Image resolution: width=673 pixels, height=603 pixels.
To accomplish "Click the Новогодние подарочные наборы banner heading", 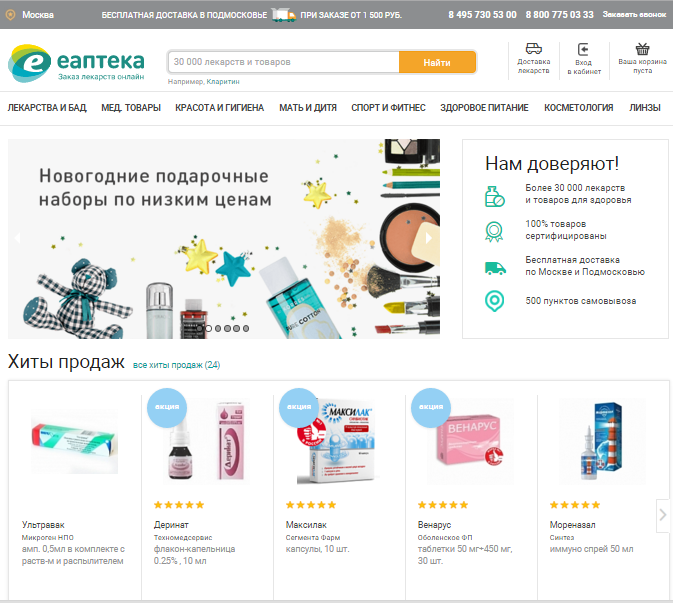I will pos(155,188).
